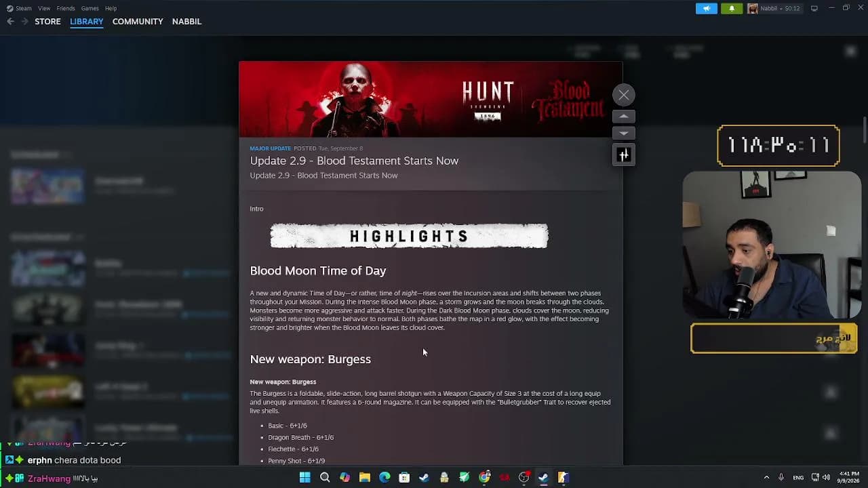Launch Microsoft Edge from the taskbar
The image size is (868, 488).
click(384, 477)
